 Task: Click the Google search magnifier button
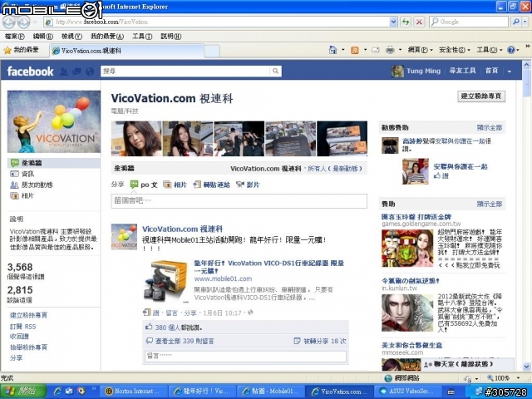click(x=515, y=22)
